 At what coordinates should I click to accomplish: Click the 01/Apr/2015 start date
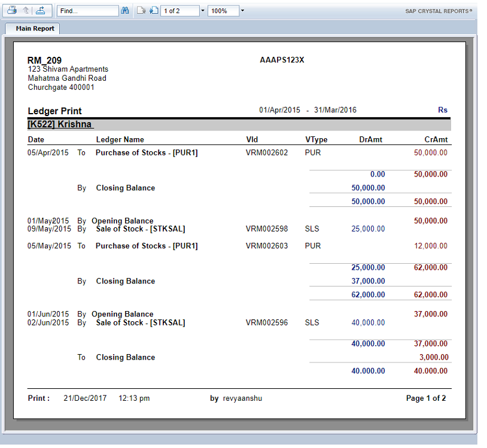[279, 110]
